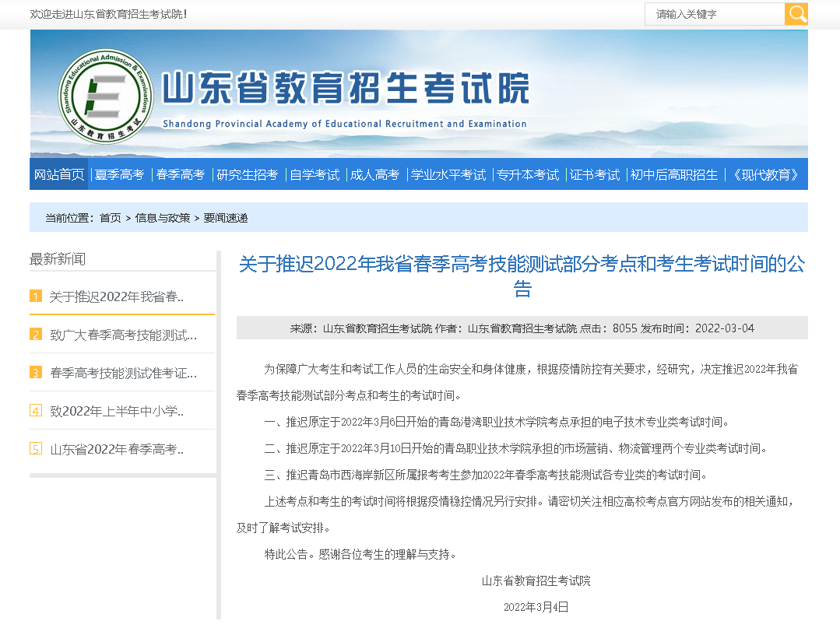Click the circular academy logo emblem
Screen dimensions: 840x628
pyautogui.click(x=106, y=96)
